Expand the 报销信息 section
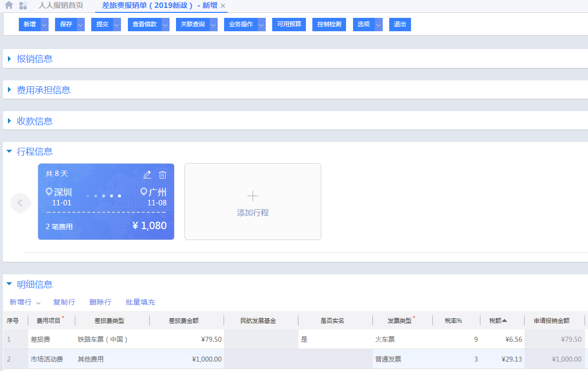 (9, 59)
